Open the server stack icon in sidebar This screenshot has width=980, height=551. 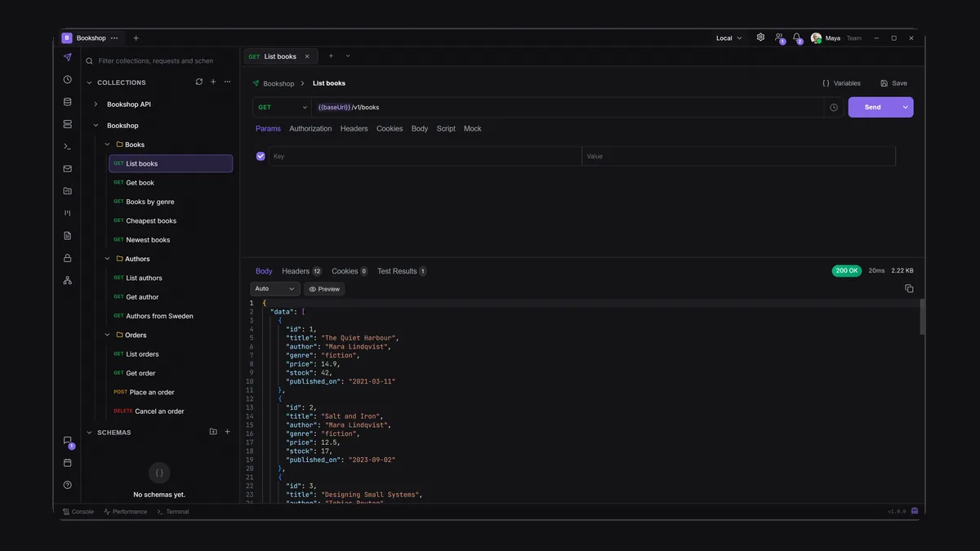pyautogui.click(x=67, y=124)
